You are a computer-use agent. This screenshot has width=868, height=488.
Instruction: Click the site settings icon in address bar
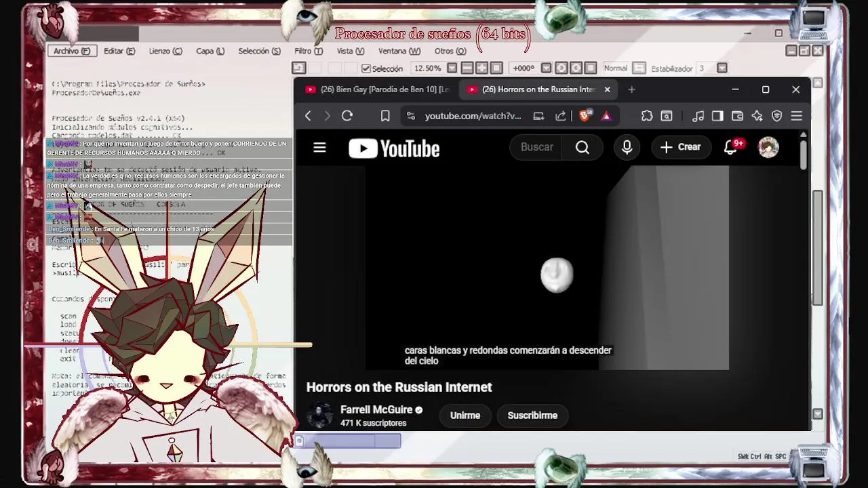(x=411, y=116)
